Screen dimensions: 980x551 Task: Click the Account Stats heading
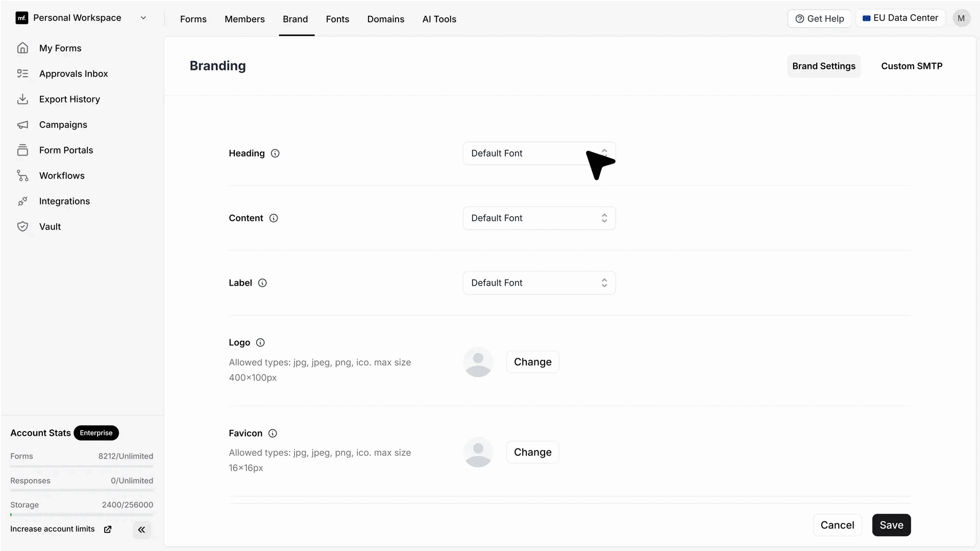pos(40,433)
